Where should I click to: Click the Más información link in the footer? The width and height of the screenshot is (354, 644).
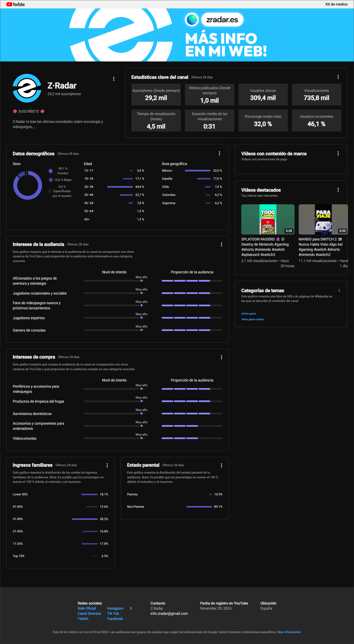click(289, 632)
